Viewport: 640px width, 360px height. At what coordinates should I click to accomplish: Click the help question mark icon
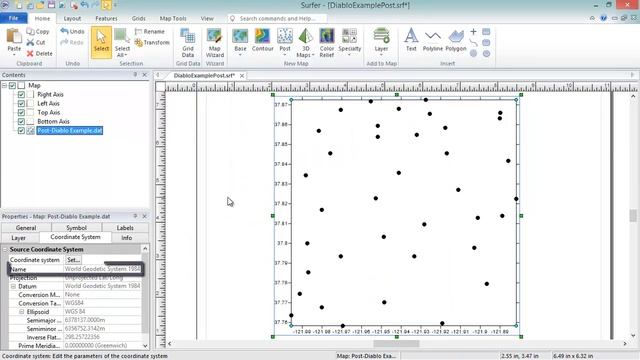603,18
